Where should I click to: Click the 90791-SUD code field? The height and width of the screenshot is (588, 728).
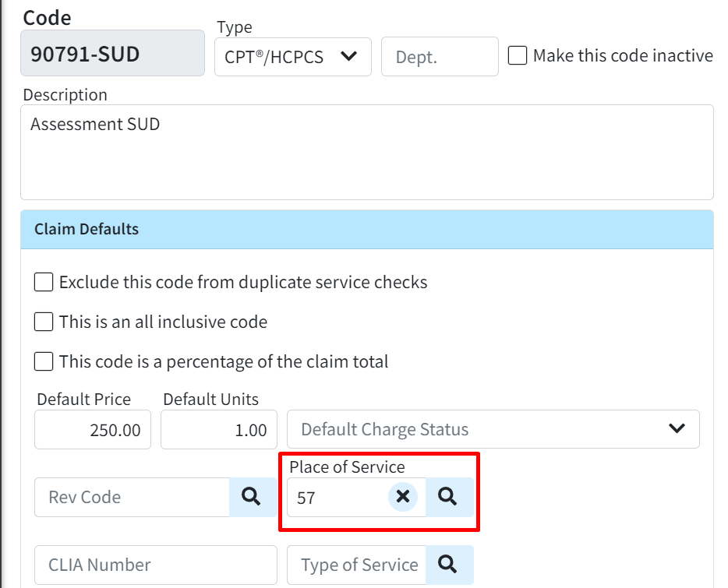tap(112, 52)
